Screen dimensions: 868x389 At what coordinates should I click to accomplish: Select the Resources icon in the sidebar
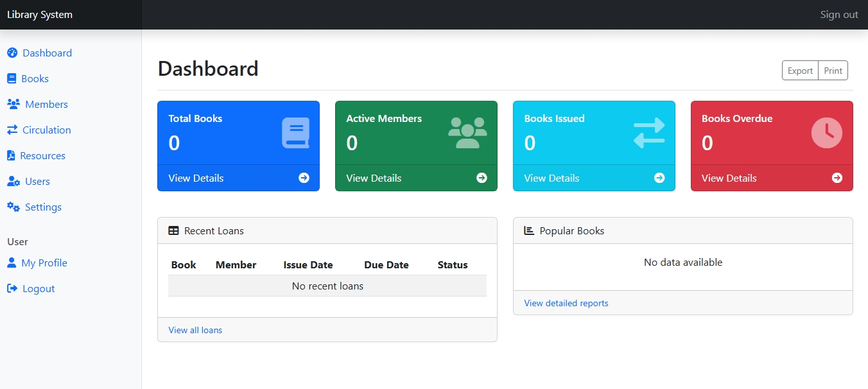[x=11, y=155]
